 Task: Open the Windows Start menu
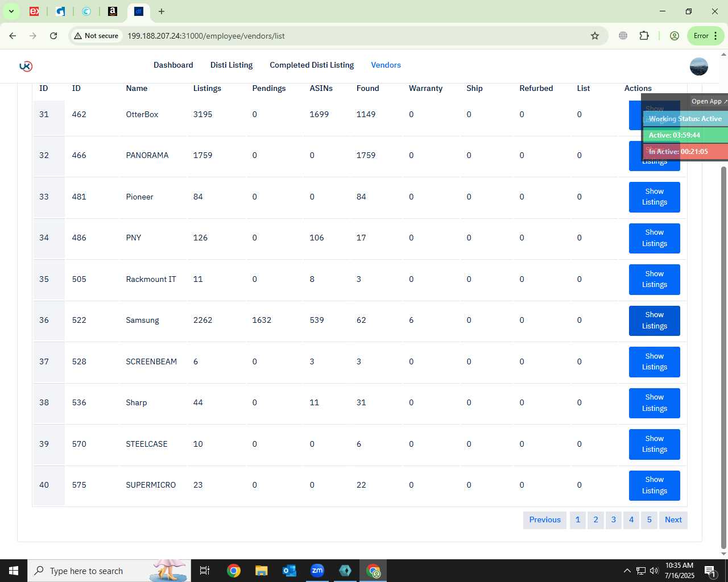pos(14,571)
